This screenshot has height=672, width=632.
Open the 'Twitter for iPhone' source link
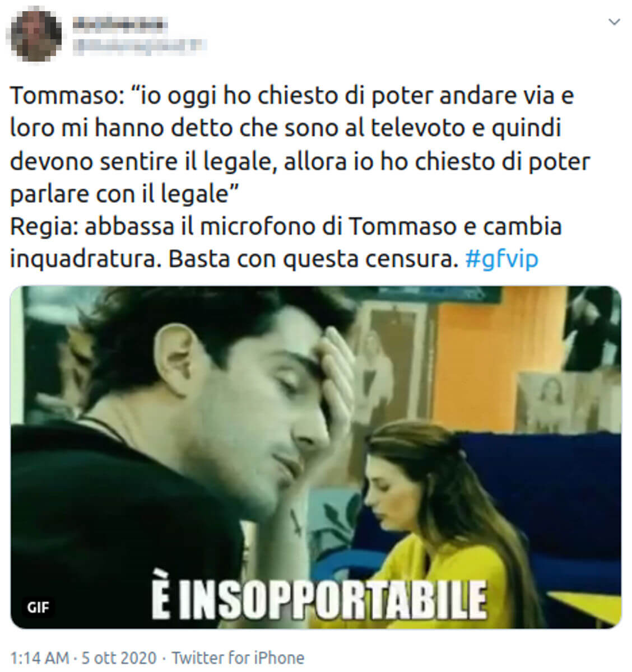[238, 657]
